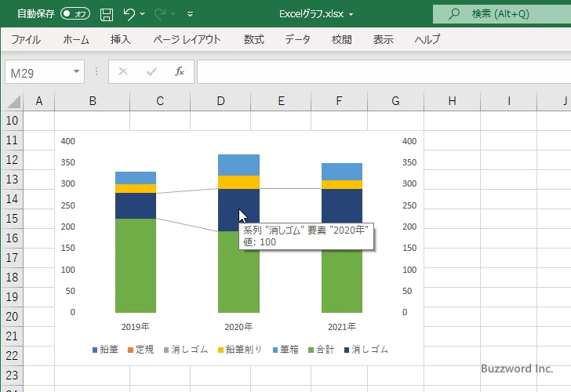571x392 pixels.
Task: Click the 鉛筆 legend color marker
Action: [95, 350]
